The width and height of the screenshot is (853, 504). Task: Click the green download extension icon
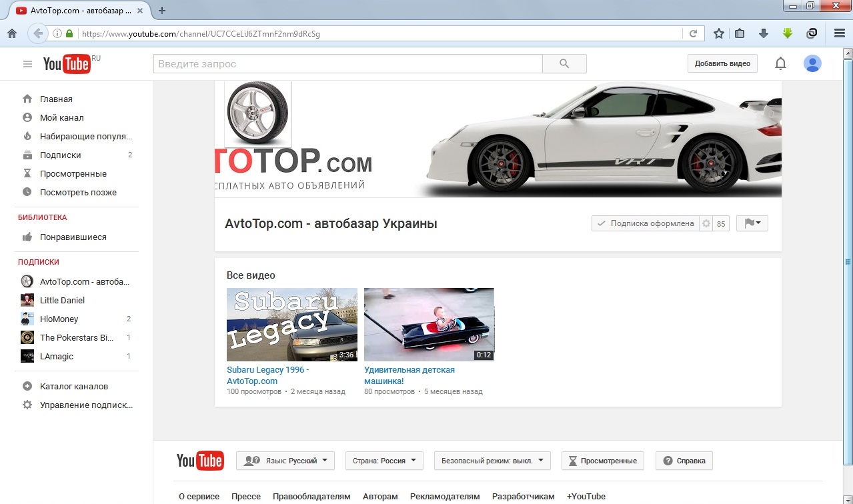(x=788, y=33)
